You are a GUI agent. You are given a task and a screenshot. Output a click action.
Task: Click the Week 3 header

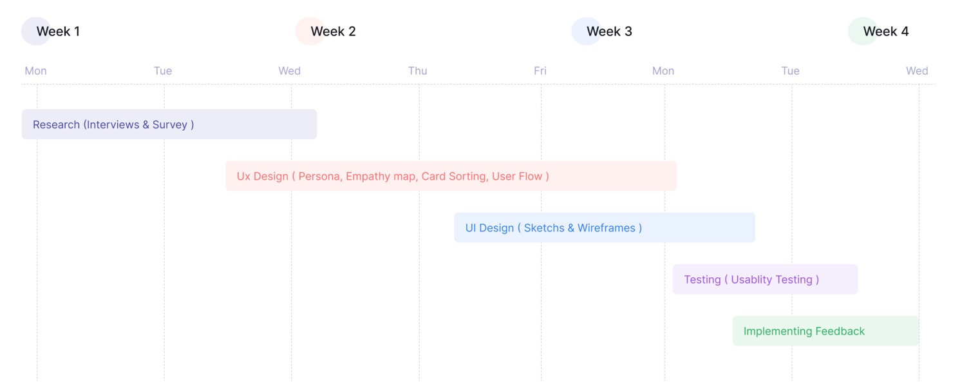click(x=609, y=31)
